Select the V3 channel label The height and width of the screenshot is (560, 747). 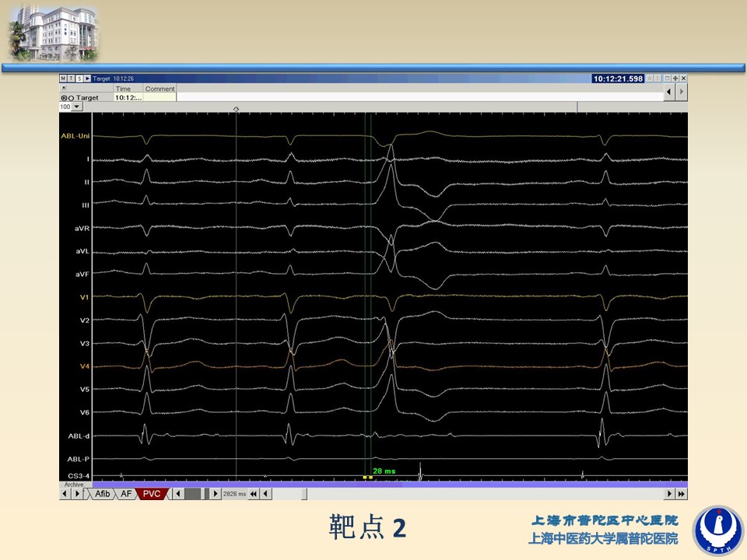pyautogui.click(x=84, y=343)
